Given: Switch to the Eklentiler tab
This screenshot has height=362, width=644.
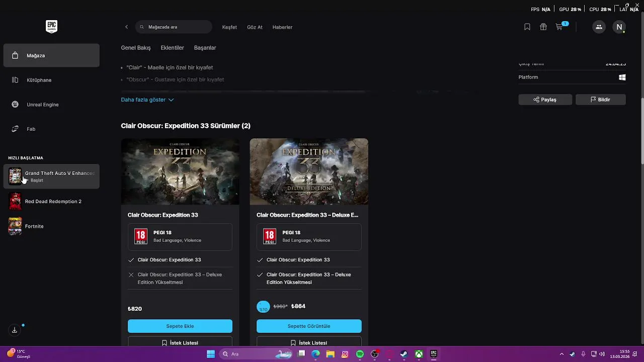Looking at the screenshot, I should click(x=172, y=48).
